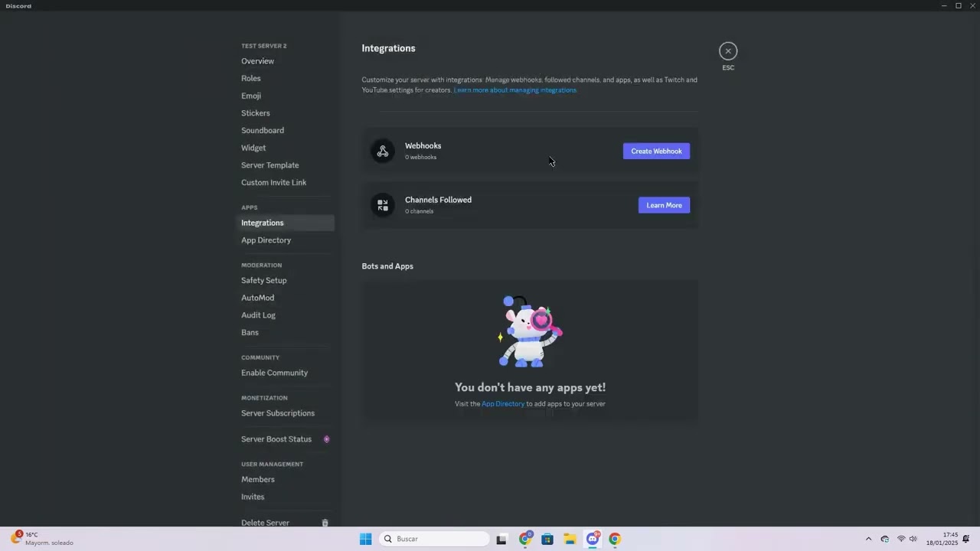Follow the App Directory link in empty state

click(x=503, y=404)
